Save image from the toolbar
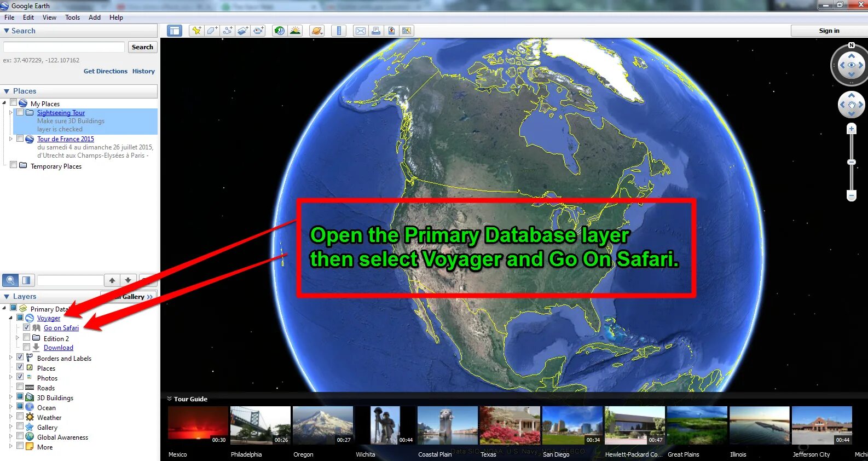Image resolution: width=868 pixels, height=461 pixels. click(x=391, y=31)
